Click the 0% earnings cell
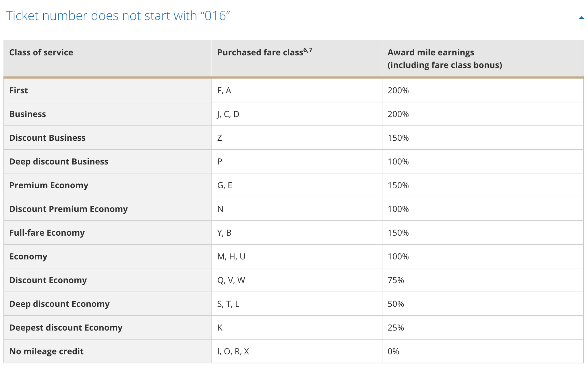 click(x=393, y=351)
